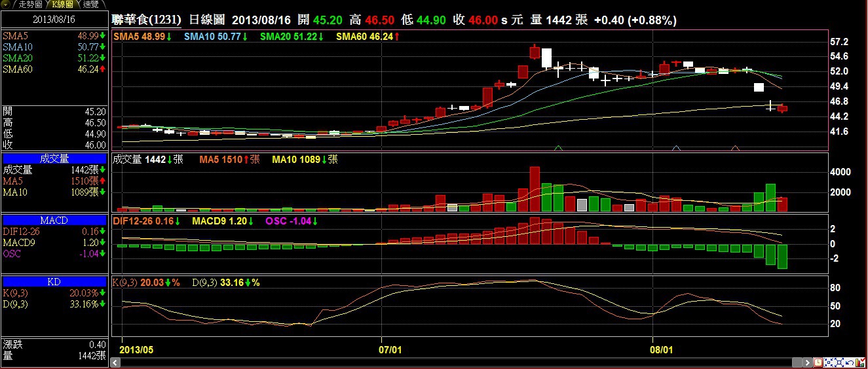868x369 pixels.
Task: Click the 成交量 panel header
Action: (x=54, y=158)
